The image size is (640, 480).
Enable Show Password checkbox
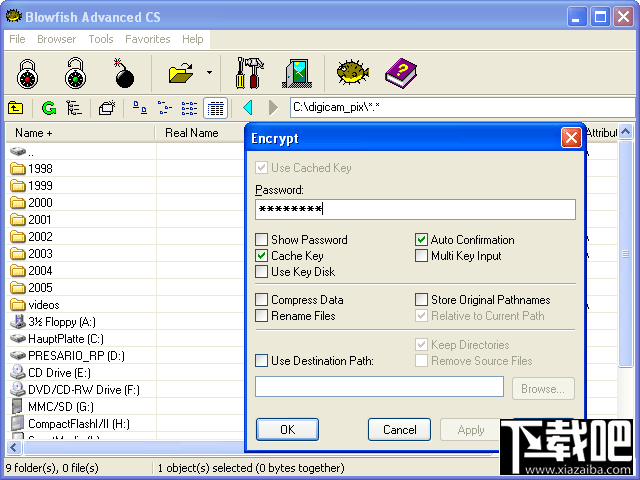click(x=261, y=240)
